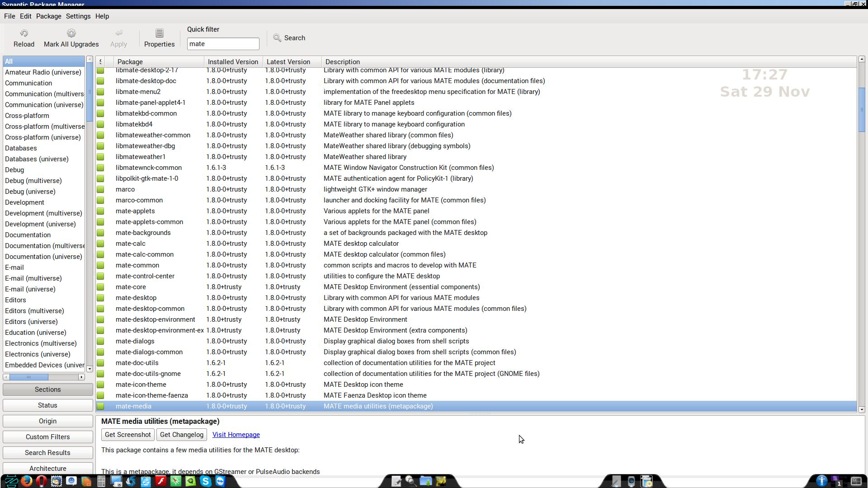This screenshot has height=488, width=868.
Task: Open the Package menu
Action: 48,16
